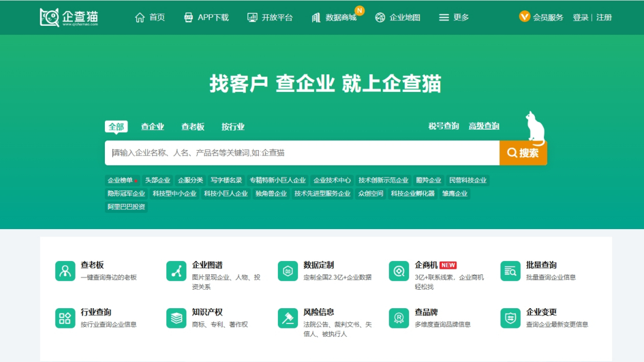Open the 企业图谱 graph icon
This screenshot has height=362, width=644.
coord(176,271)
